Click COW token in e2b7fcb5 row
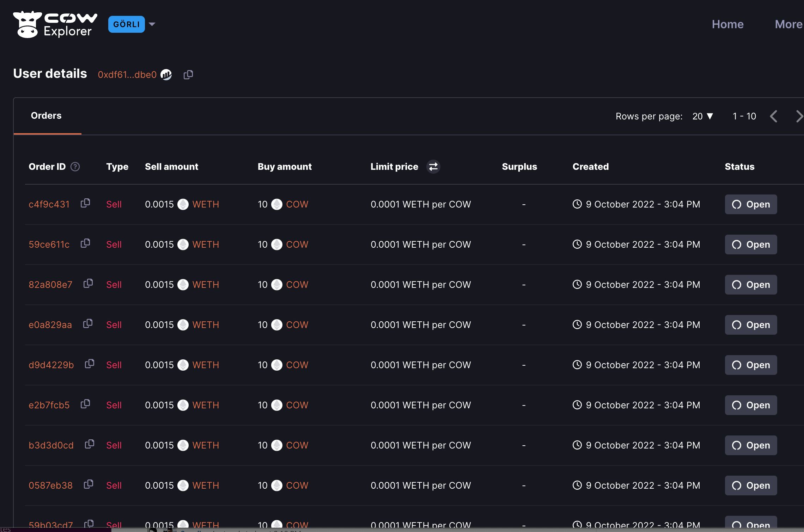Image resolution: width=804 pixels, height=532 pixels. click(x=297, y=405)
